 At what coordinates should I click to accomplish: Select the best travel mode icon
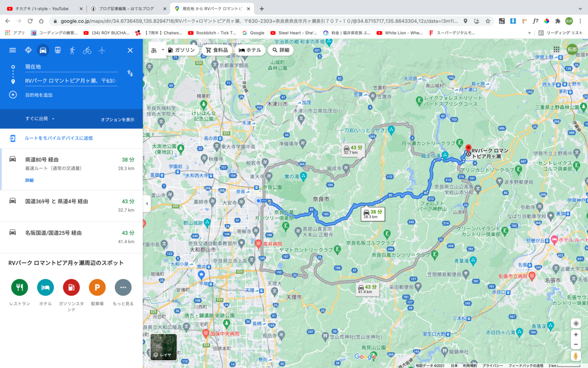28,50
